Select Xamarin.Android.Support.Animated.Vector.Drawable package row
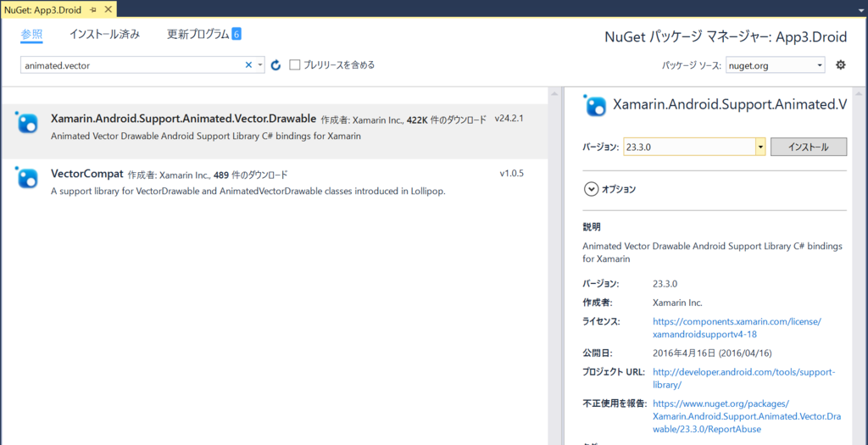Screen dimensions: 868x445 pos(275,131)
